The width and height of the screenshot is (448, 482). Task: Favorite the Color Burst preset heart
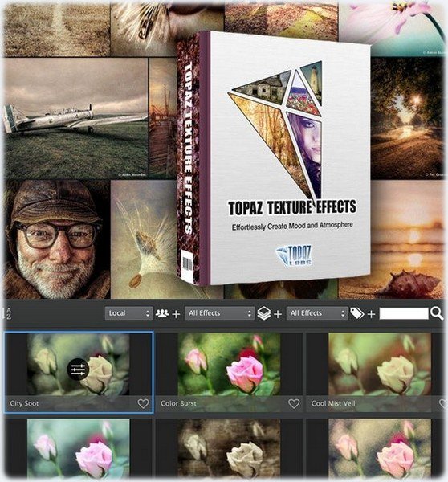tap(294, 403)
